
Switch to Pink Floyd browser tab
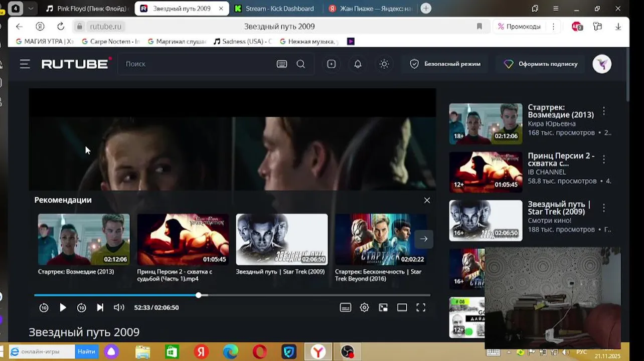86,9
